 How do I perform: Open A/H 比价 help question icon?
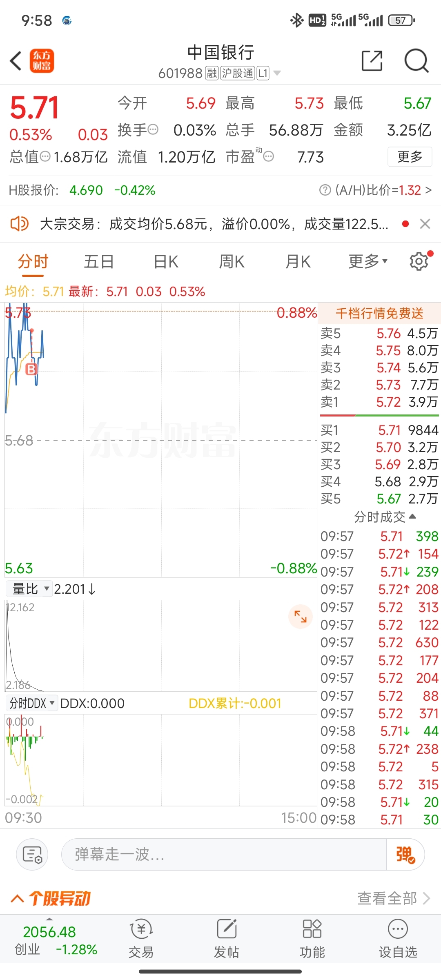325,190
